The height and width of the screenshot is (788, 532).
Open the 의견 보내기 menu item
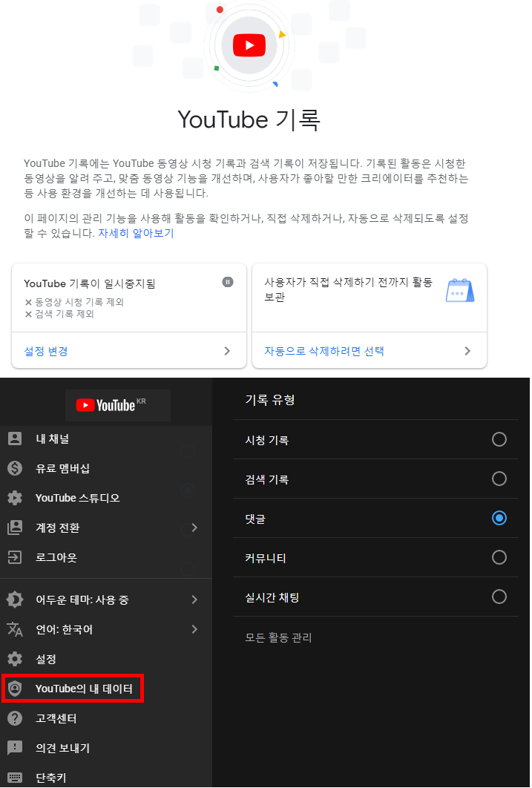[x=106, y=748]
